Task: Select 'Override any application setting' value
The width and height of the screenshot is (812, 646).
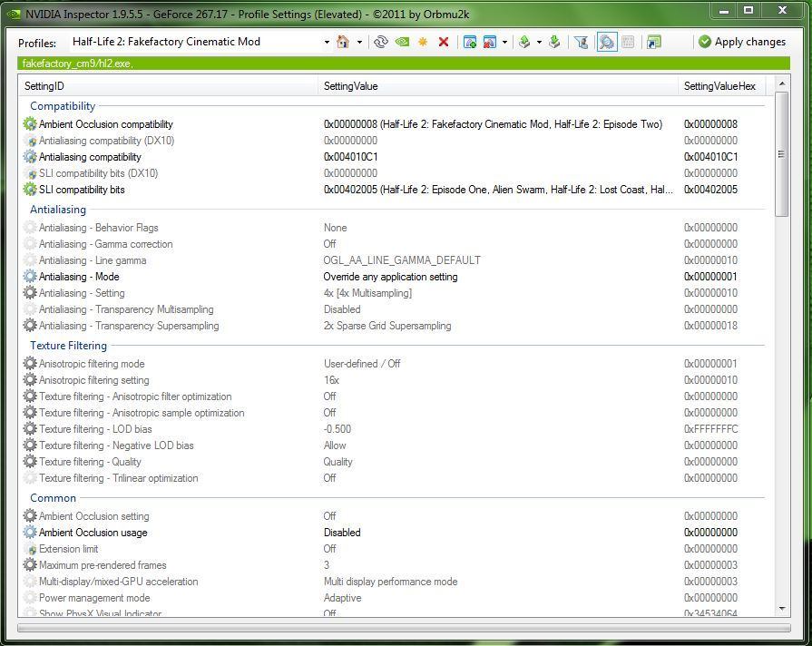Action: [x=390, y=277]
